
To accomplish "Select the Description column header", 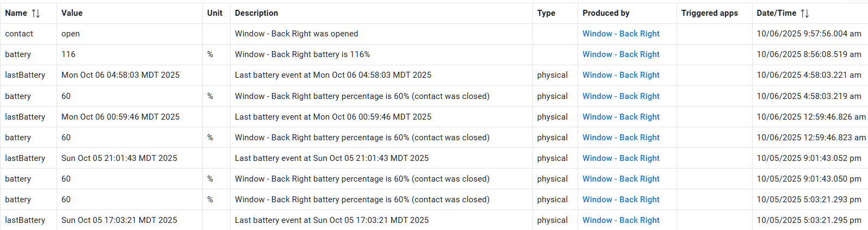I will click(x=256, y=13).
